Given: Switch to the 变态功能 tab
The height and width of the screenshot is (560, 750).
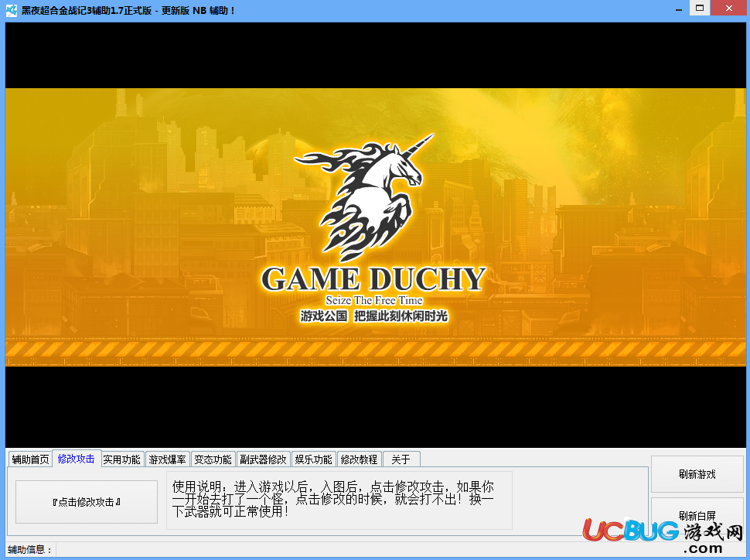Looking at the screenshot, I should 213,459.
